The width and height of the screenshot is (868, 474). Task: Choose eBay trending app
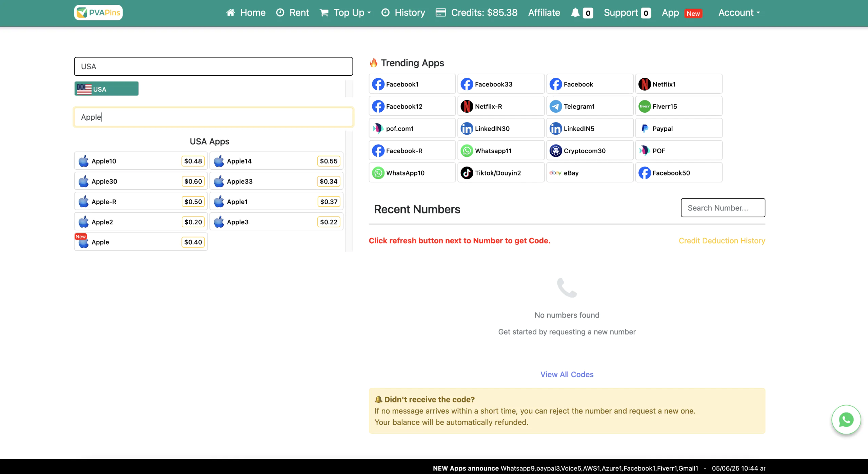click(590, 172)
